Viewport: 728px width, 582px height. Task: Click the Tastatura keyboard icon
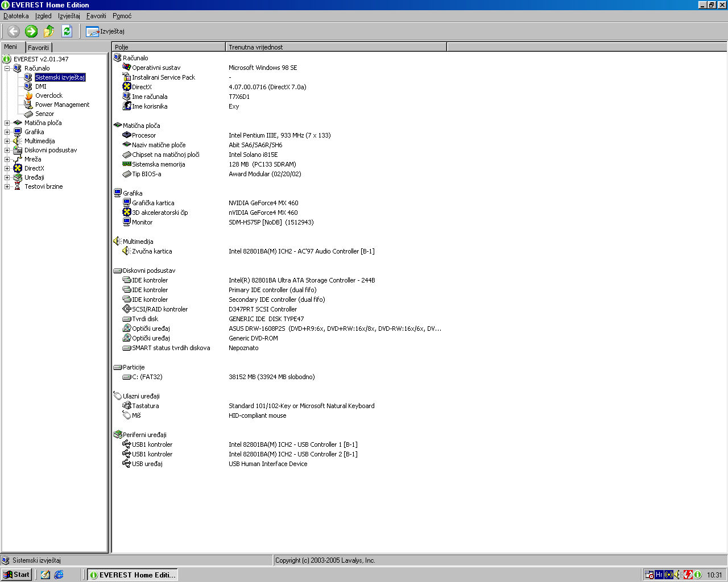click(x=127, y=405)
